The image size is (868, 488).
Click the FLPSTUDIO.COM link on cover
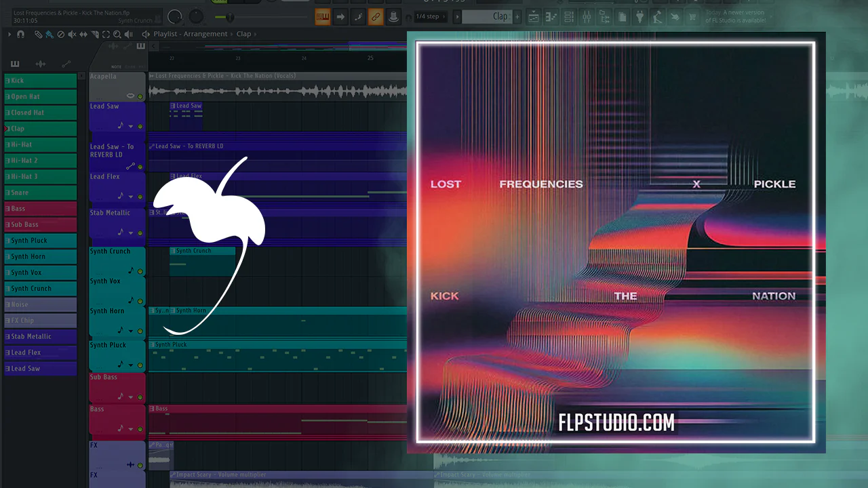coord(616,423)
